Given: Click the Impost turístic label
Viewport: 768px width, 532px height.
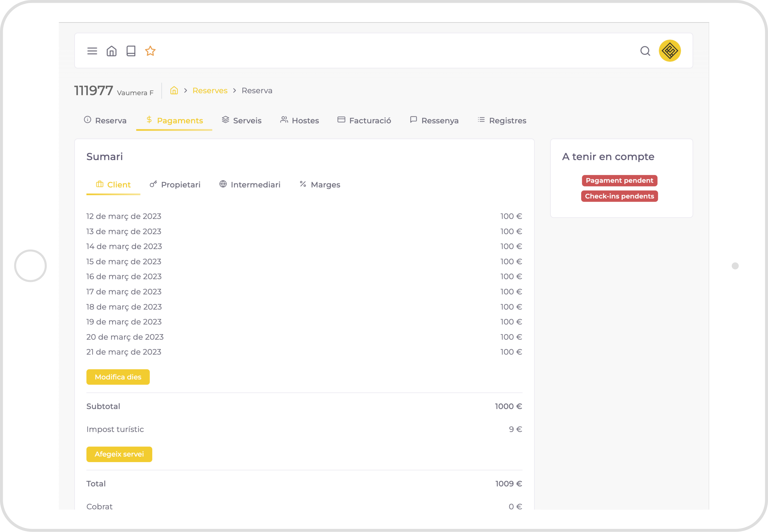Looking at the screenshot, I should 115,429.
